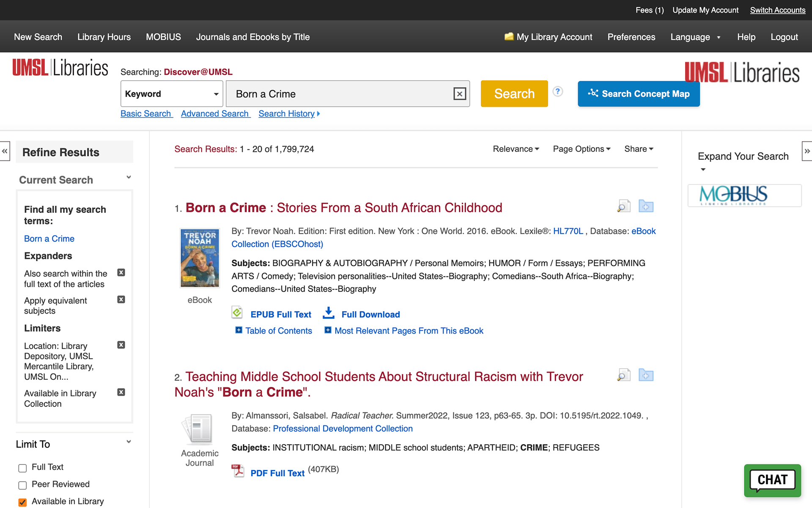The width and height of the screenshot is (812, 508).
Task: Collapse the left Refine Results panel
Action: pyautogui.click(x=5, y=151)
